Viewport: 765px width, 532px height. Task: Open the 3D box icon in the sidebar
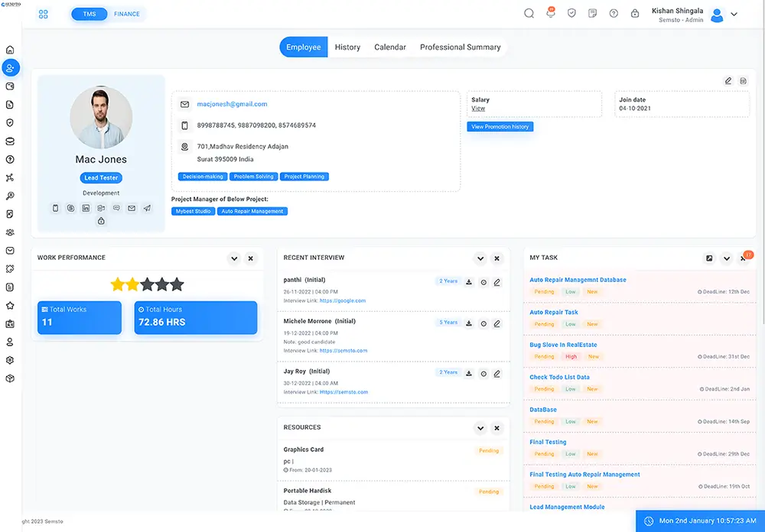10,378
